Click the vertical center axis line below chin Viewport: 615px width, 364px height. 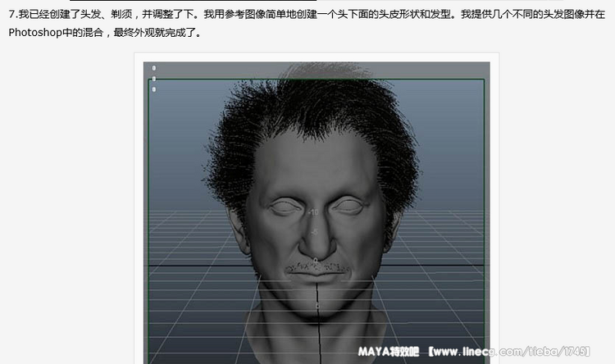point(317,328)
